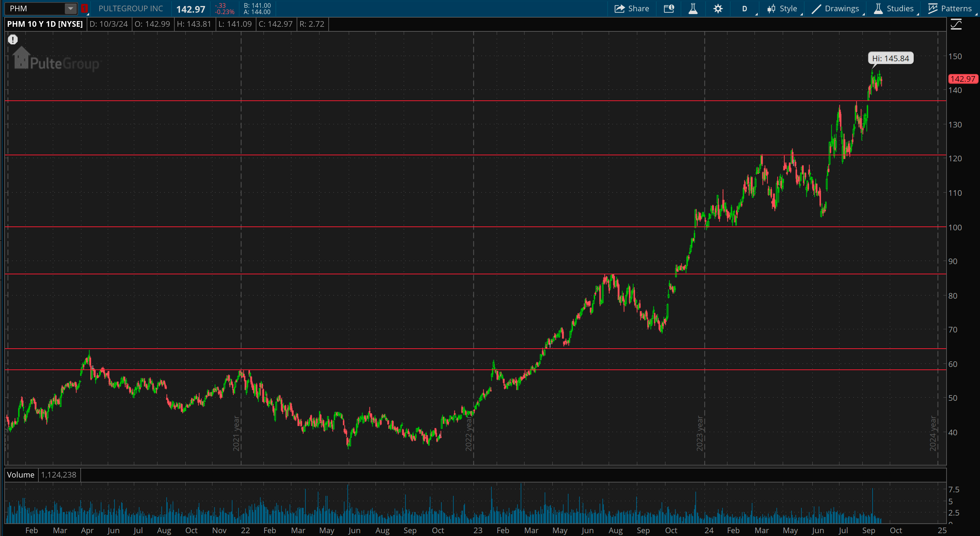
Task: Open the Style dropdown menu
Action: click(x=782, y=8)
